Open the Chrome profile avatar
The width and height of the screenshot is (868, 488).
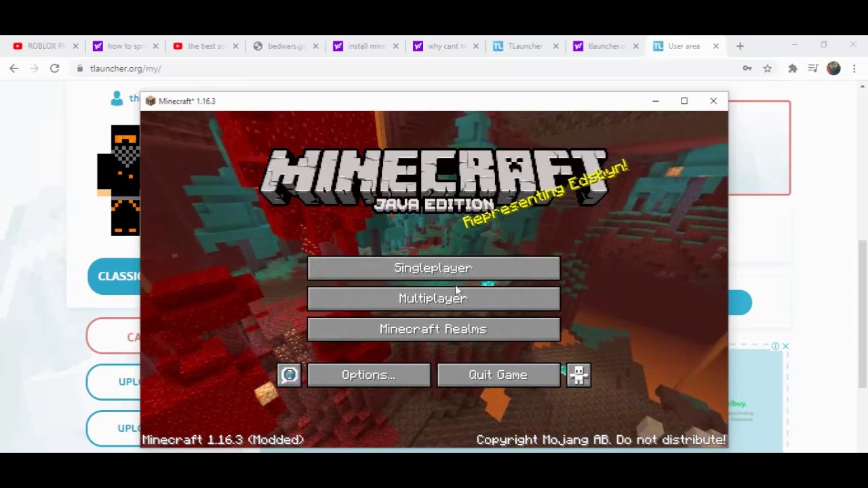point(834,68)
